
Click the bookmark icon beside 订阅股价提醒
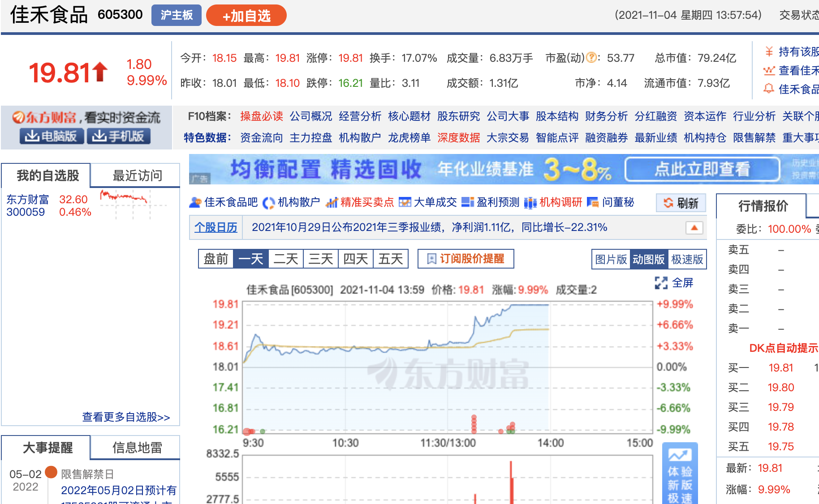pyautogui.click(x=432, y=259)
